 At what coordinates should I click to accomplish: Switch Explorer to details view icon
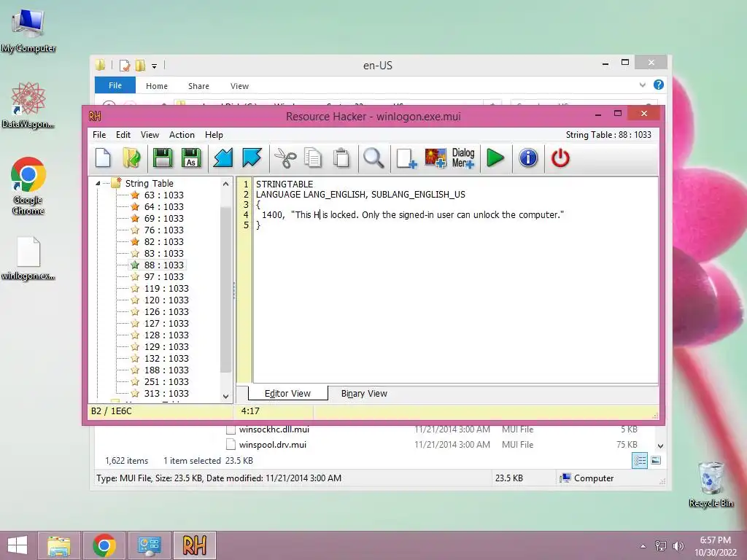click(x=639, y=460)
